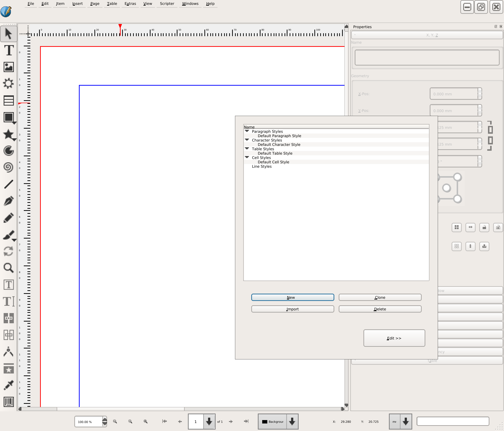Activate the Zoom magnifier tool

click(9, 268)
